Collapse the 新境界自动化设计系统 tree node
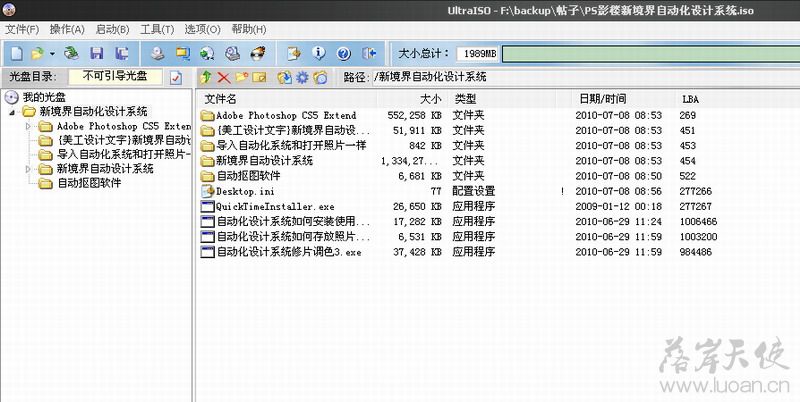 tap(12, 112)
